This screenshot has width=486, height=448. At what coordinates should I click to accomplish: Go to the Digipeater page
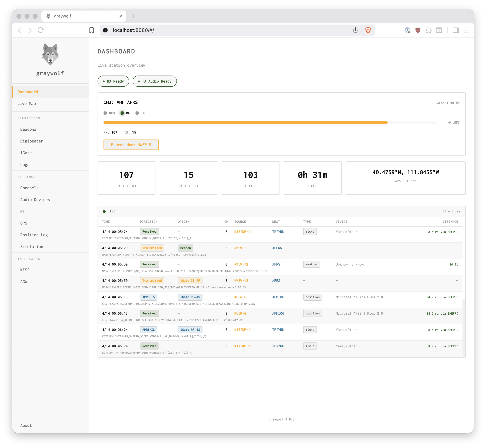coord(32,141)
